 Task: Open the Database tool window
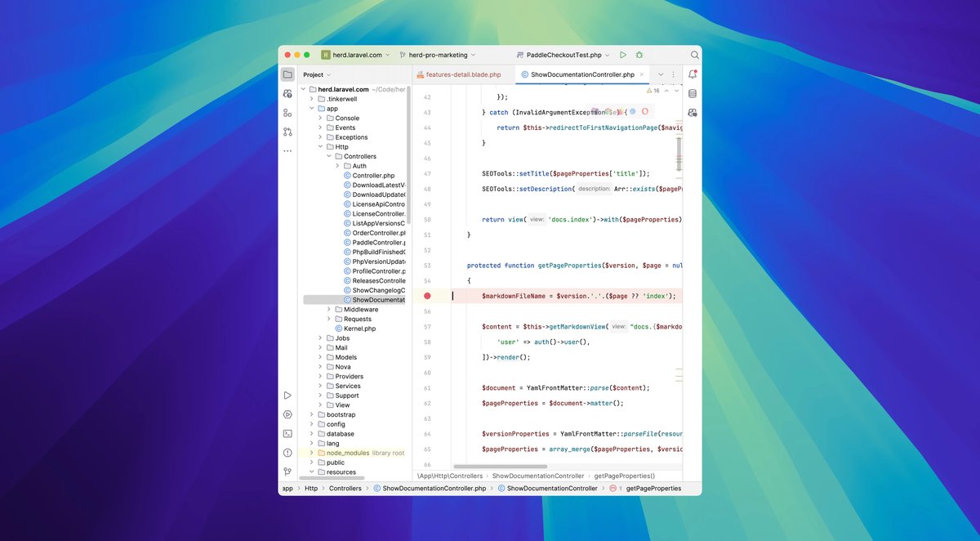click(693, 93)
